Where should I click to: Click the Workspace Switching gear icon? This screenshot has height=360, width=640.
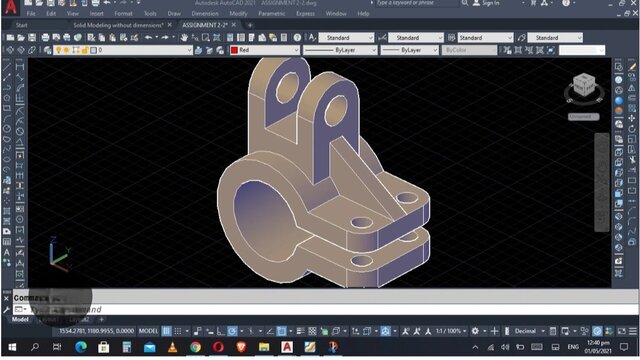pos(475,331)
